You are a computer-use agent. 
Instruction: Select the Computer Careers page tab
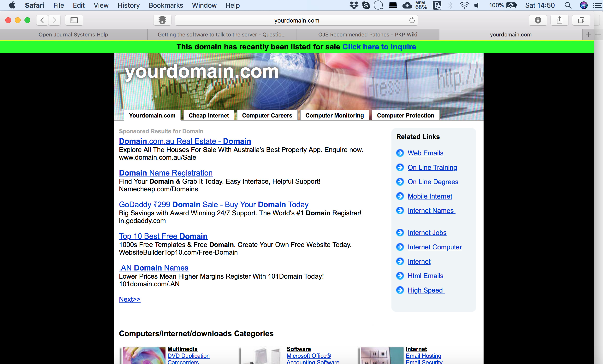[x=267, y=116]
